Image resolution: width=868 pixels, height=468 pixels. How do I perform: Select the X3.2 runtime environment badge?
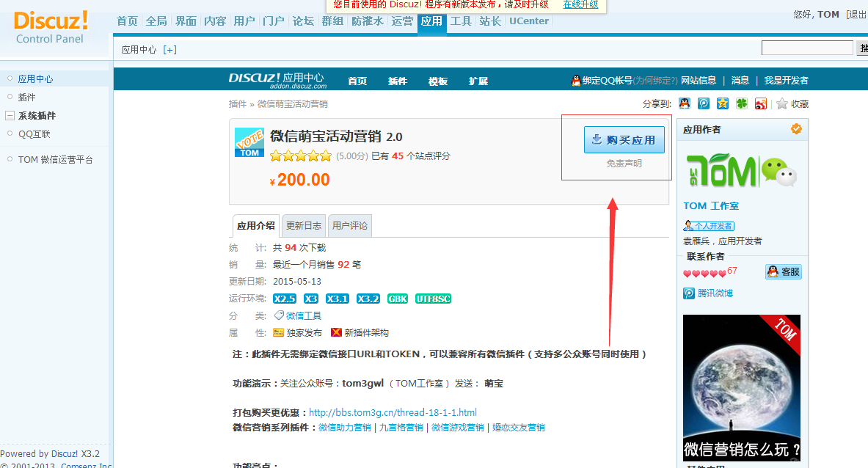click(x=368, y=299)
